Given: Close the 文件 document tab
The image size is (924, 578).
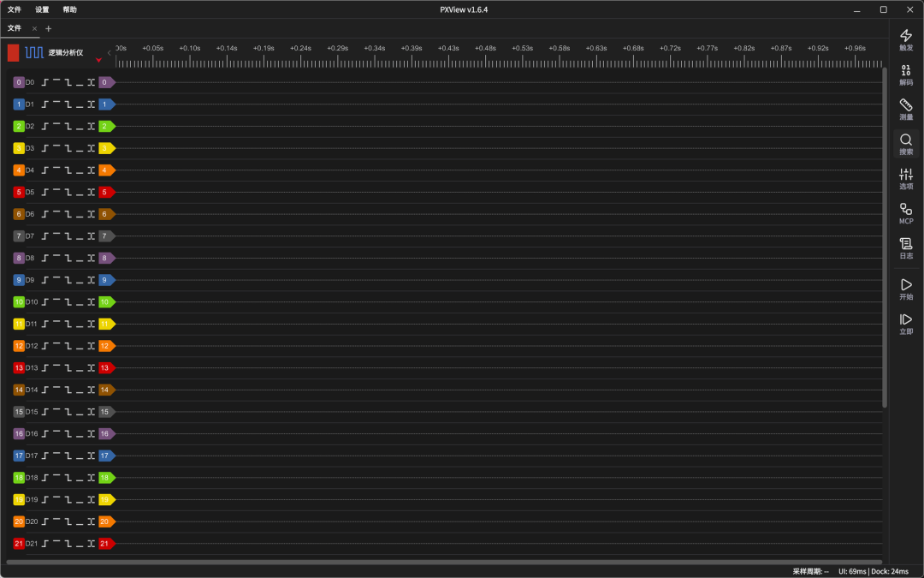Looking at the screenshot, I should 35,28.
